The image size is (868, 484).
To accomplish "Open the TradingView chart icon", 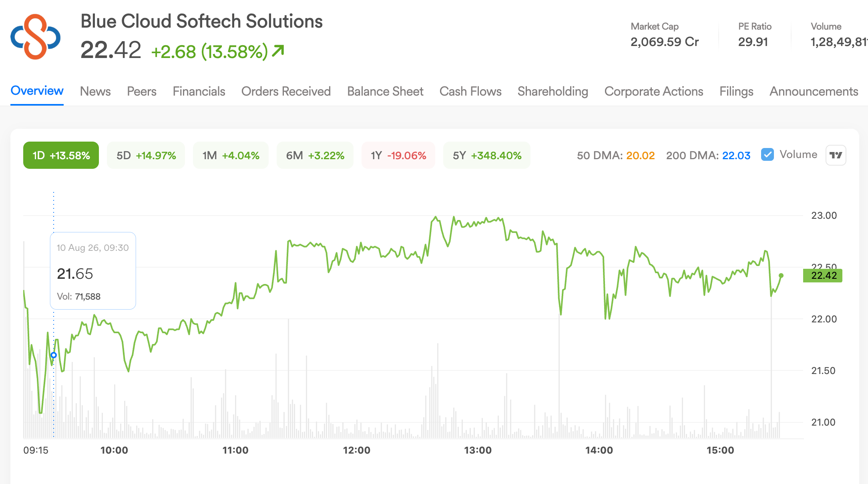I will [836, 155].
